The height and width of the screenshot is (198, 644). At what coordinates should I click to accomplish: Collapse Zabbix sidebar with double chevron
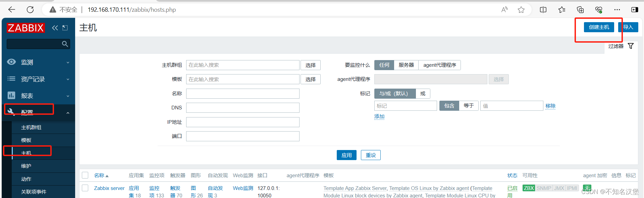[55, 28]
